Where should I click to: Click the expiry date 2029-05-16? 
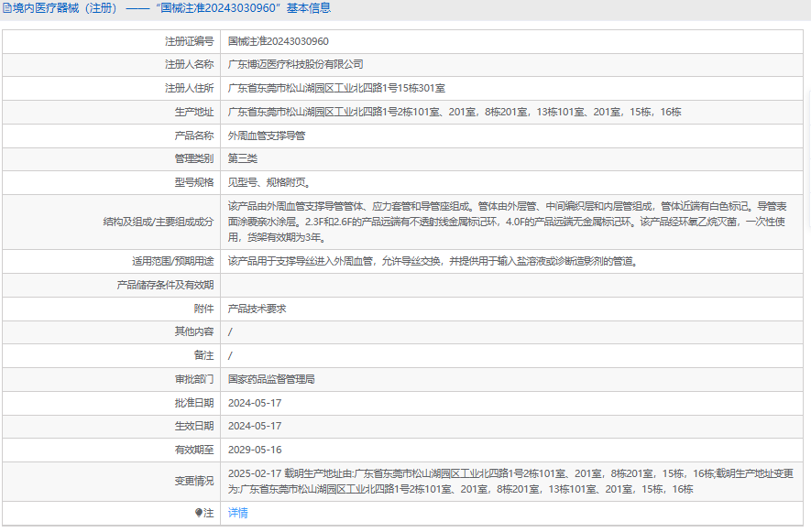(255, 450)
